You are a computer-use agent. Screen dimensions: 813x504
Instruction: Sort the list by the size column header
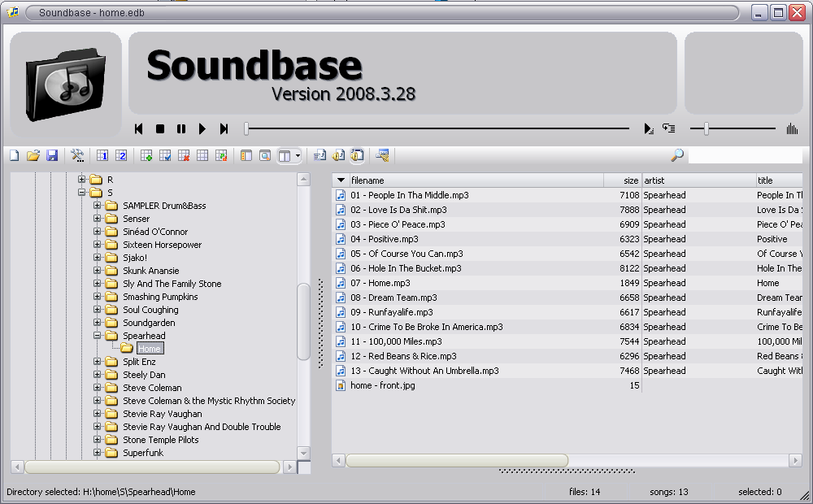623,180
